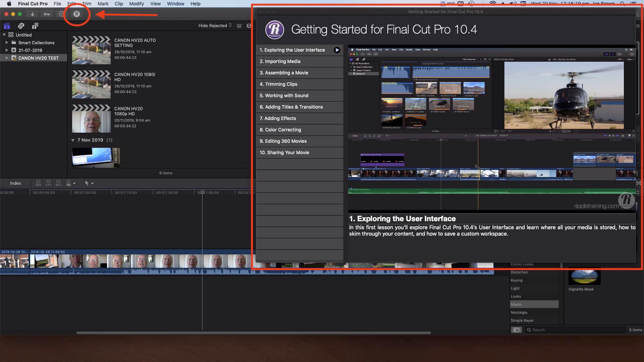644x362 pixels.
Task: Click the timeline Index button
Action: click(15, 183)
